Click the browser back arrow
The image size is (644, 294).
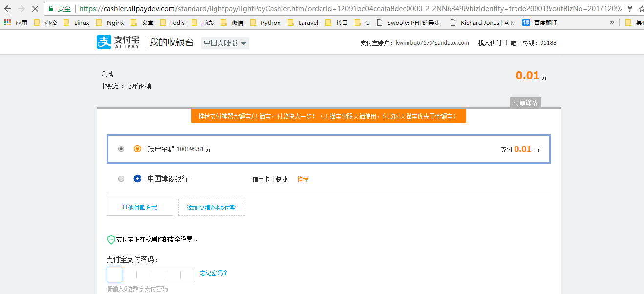click(8, 9)
